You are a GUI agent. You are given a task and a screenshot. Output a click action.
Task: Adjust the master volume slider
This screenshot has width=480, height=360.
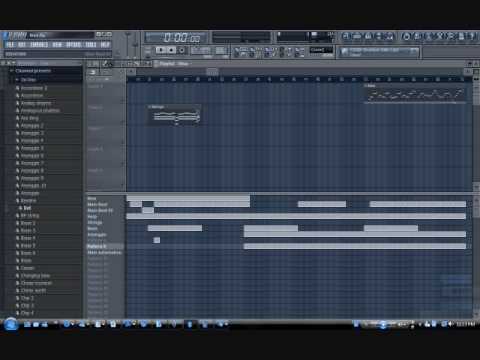click(x=128, y=45)
